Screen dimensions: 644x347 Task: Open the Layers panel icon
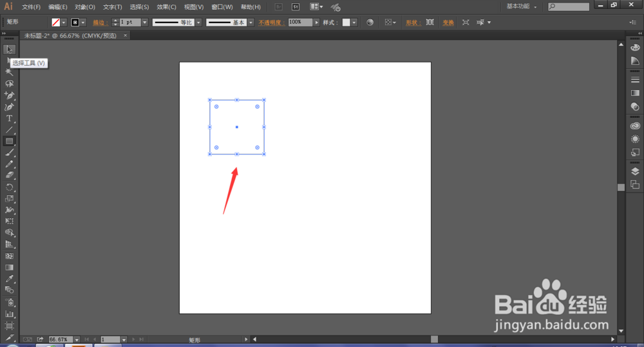(635, 171)
